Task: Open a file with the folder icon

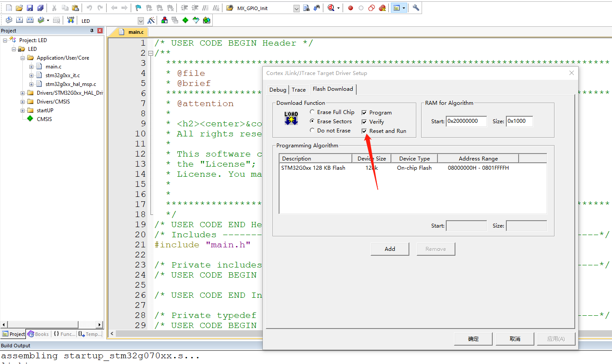Action: tap(19, 8)
